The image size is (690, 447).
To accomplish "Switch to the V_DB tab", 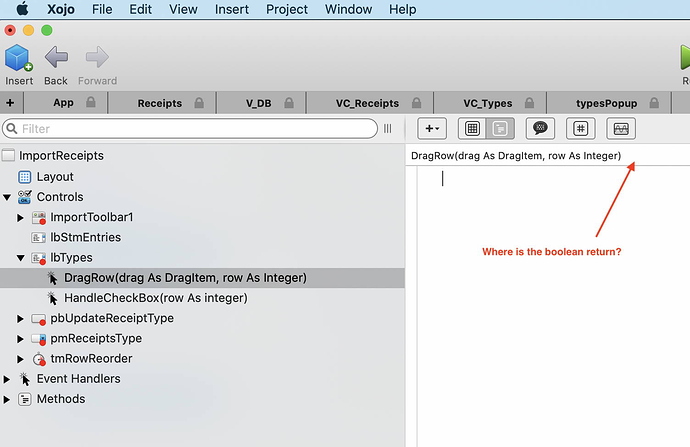I will (x=258, y=103).
